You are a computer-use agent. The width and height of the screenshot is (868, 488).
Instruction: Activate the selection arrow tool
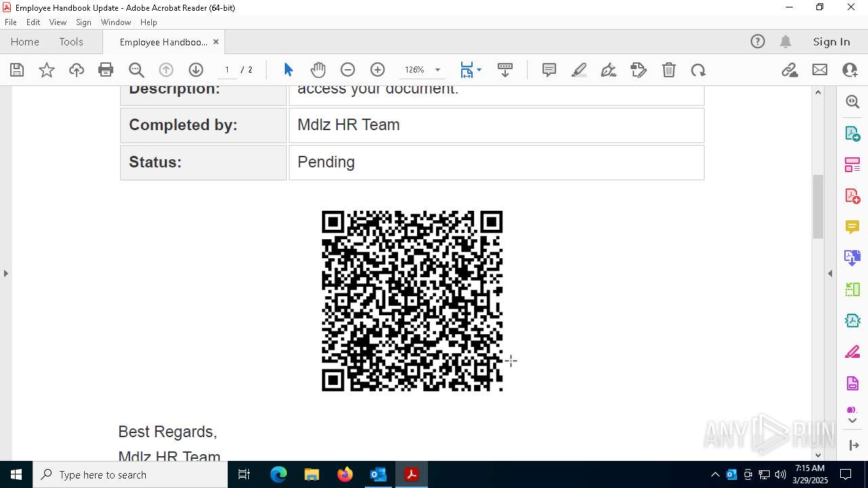(288, 70)
